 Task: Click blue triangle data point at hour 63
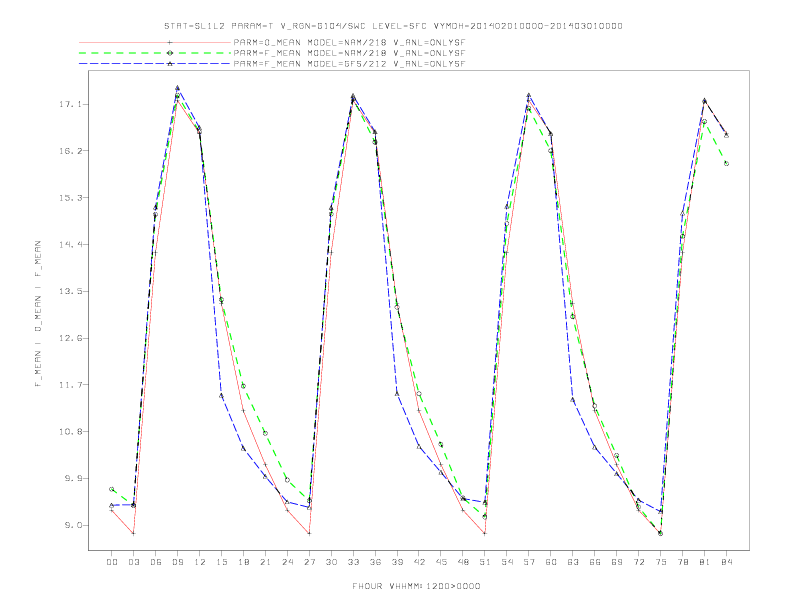[x=573, y=399]
